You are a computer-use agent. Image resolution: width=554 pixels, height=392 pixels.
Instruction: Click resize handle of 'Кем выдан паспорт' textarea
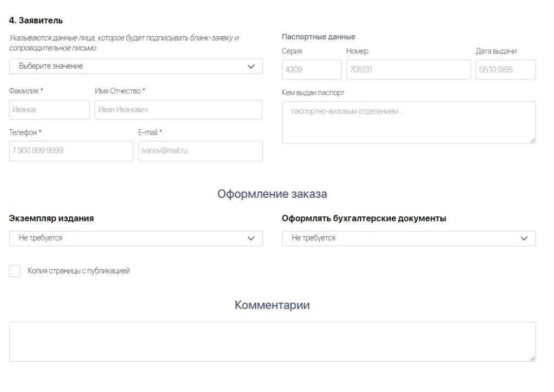[532, 140]
